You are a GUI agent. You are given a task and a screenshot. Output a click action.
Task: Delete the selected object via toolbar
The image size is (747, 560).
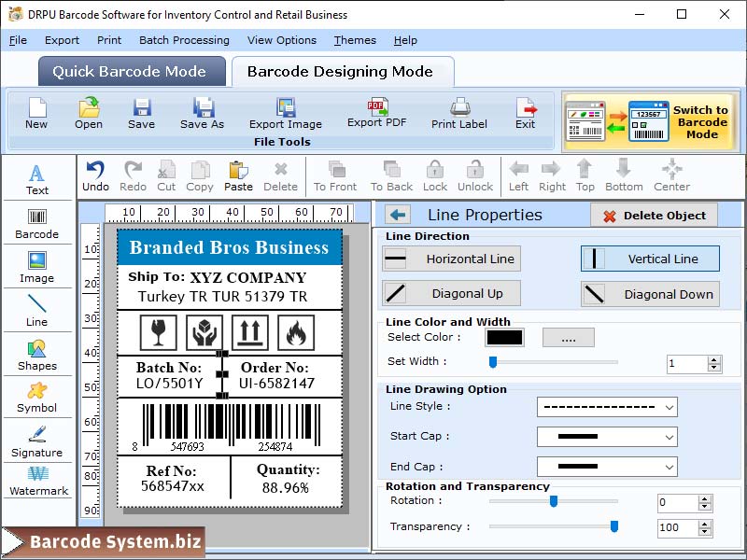click(281, 176)
